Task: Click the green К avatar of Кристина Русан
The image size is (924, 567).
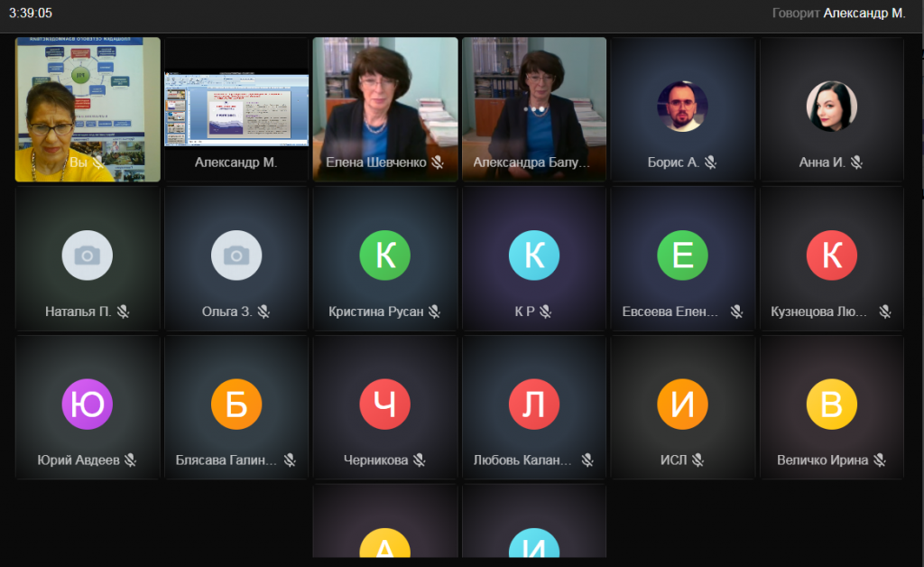Action: pos(384,256)
